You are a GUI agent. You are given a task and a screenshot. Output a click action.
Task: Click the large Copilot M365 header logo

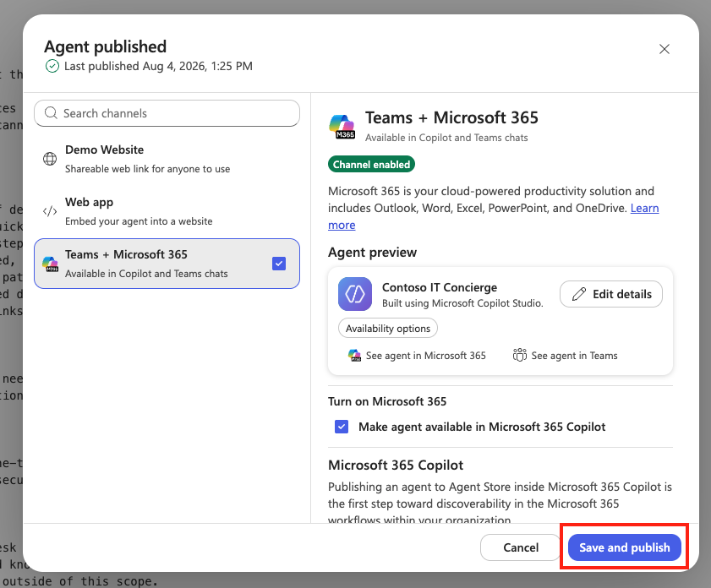point(342,127)
